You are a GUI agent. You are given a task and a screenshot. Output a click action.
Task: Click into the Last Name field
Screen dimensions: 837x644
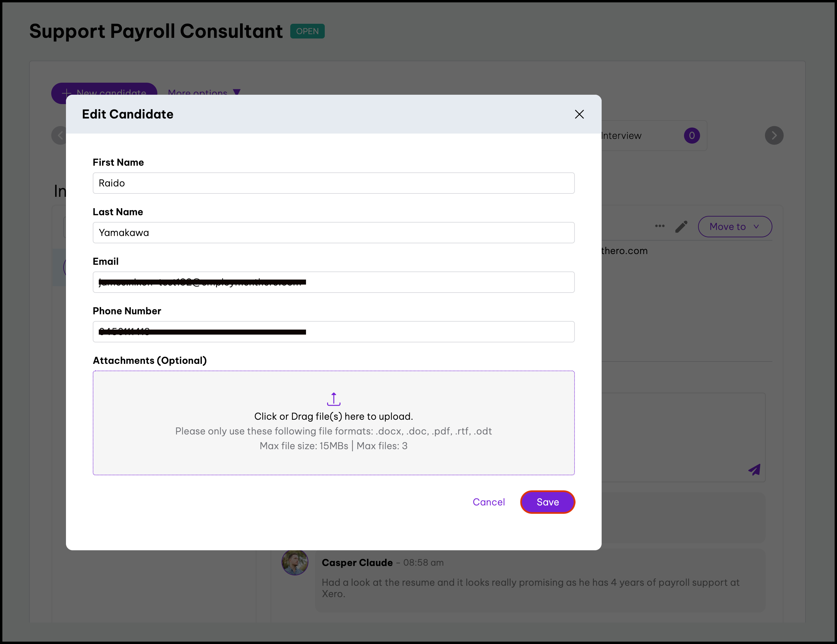point(333,233)
